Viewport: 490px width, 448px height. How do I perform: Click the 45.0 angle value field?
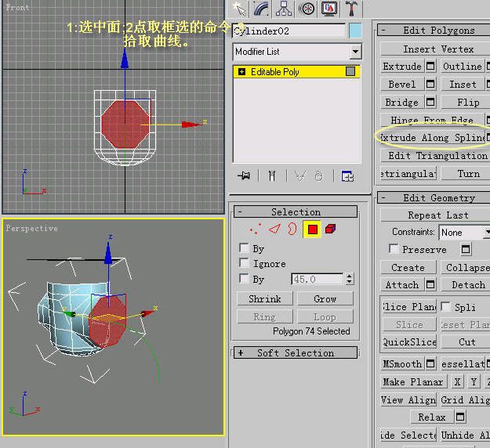coord(318,279)
